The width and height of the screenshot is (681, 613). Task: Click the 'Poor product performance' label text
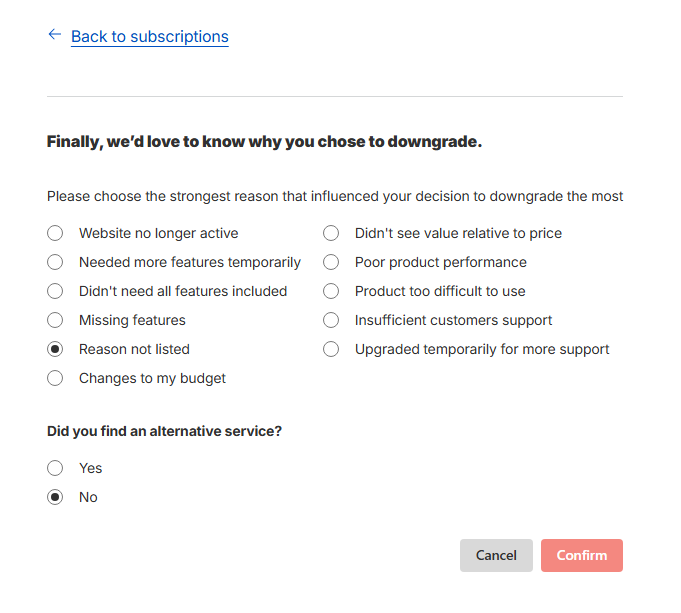[440, 262]
